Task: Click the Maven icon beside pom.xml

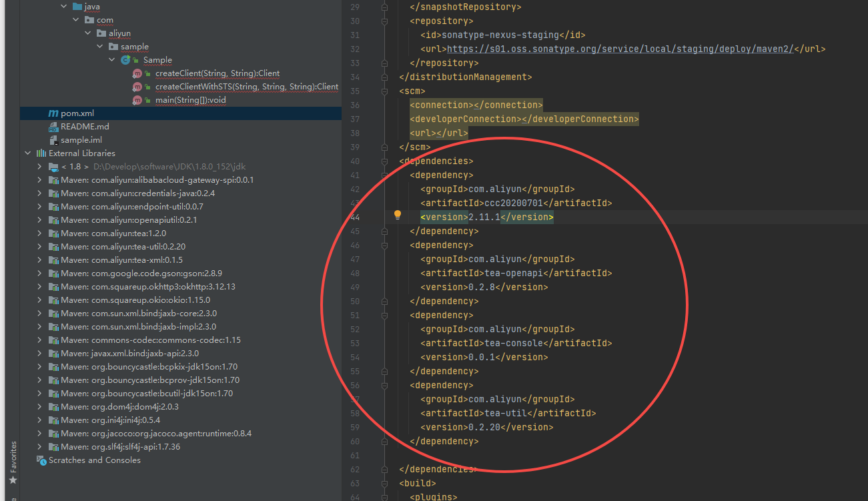Action: coord(53,113)
